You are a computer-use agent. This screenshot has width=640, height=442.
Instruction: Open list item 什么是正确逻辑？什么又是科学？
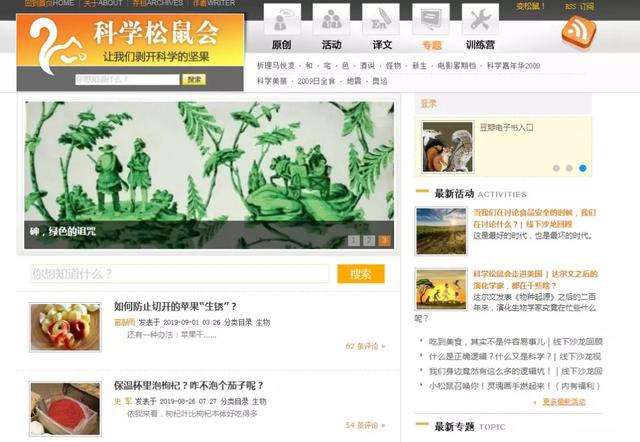click(x=515, y=356)
